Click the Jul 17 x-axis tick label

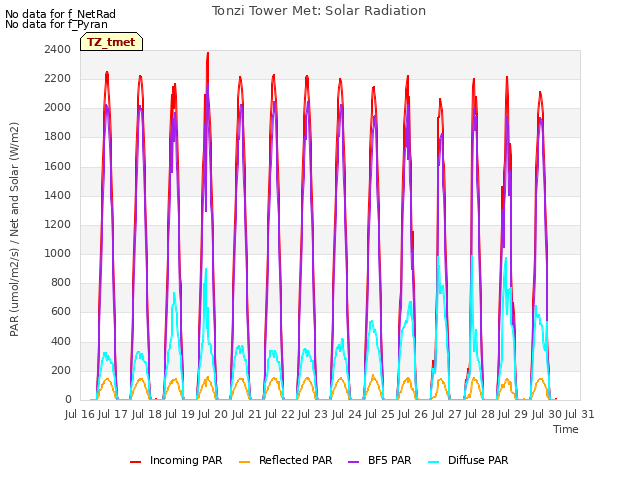coord(113,414)
